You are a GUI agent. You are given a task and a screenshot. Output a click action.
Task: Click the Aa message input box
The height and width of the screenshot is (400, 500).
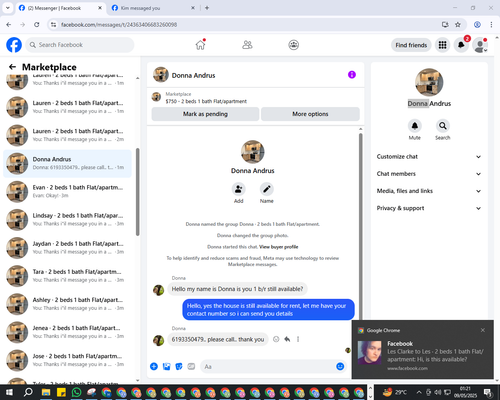click(x=273, y=367)
